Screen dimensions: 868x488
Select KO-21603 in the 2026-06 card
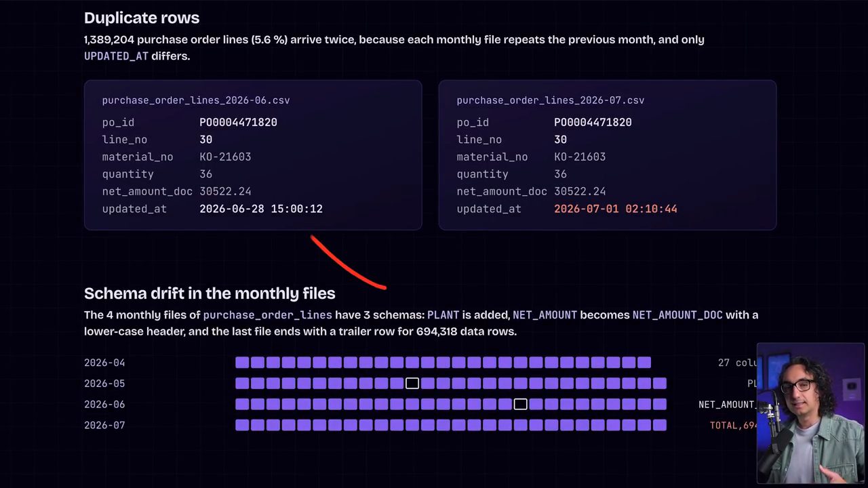(x=225, y=157)
